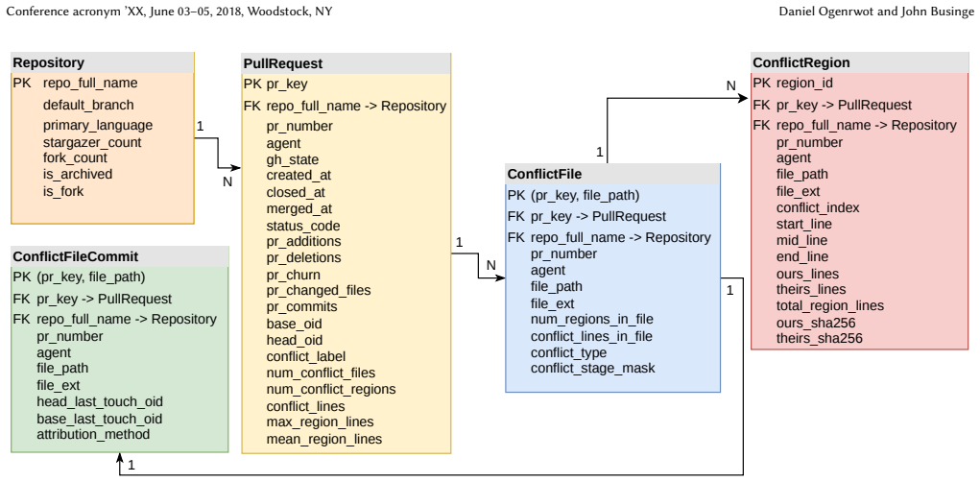Click the conference acronym header line
This screenshot has width=980, height=482.
(x=169, y=12)
